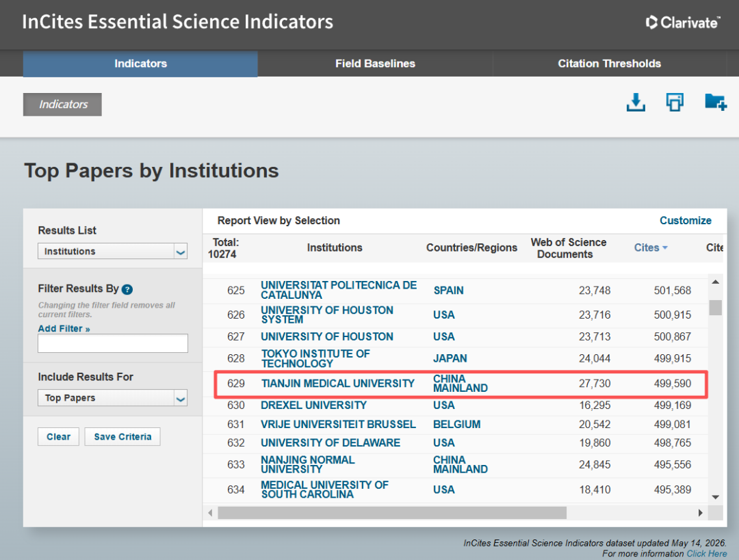Screen dimensions: 739x560
Task: Open University of Houston System
Action: pyautogui.click(x=326, y=315)
